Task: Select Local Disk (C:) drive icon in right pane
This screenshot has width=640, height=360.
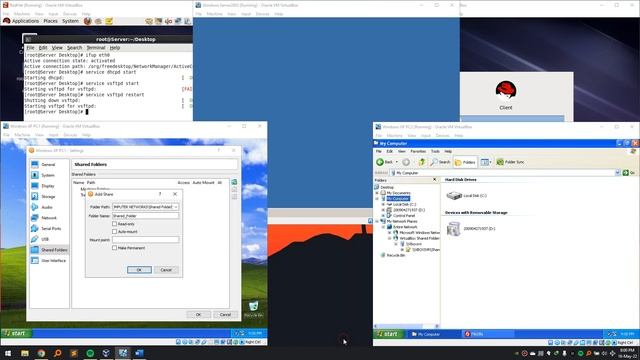Action: [453, 196]
